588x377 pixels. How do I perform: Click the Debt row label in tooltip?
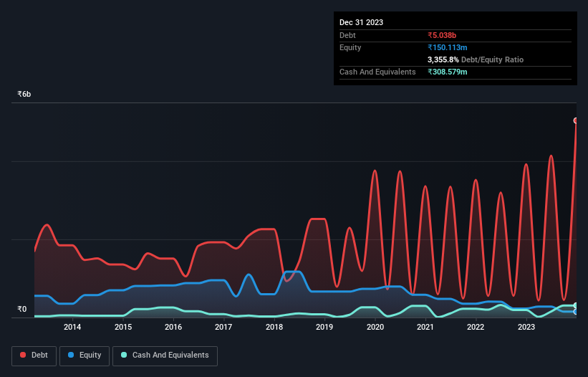347,35
